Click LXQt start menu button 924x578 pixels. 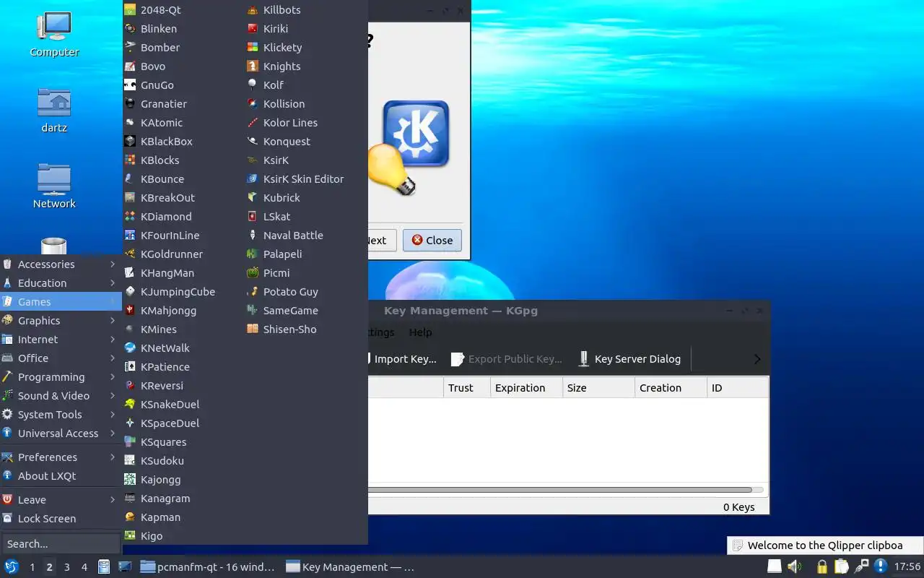pyautogui.click(x=11, y=567)
